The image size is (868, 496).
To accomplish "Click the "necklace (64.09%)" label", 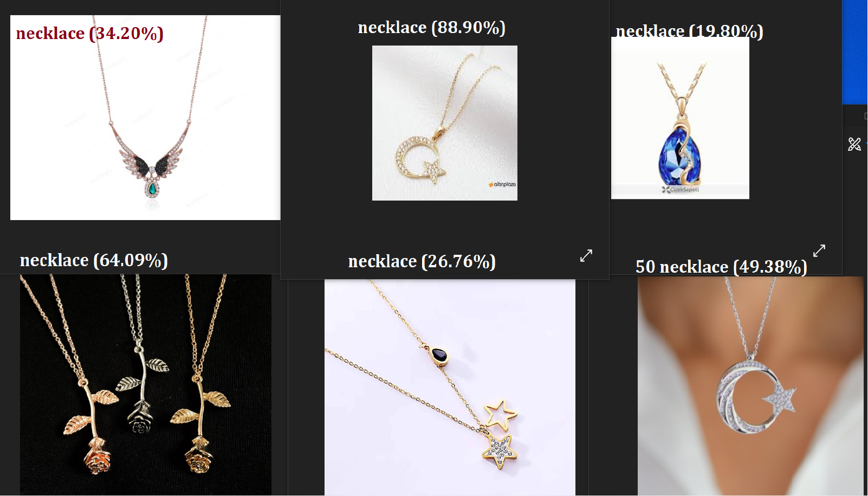I will (x=94, y=261).
